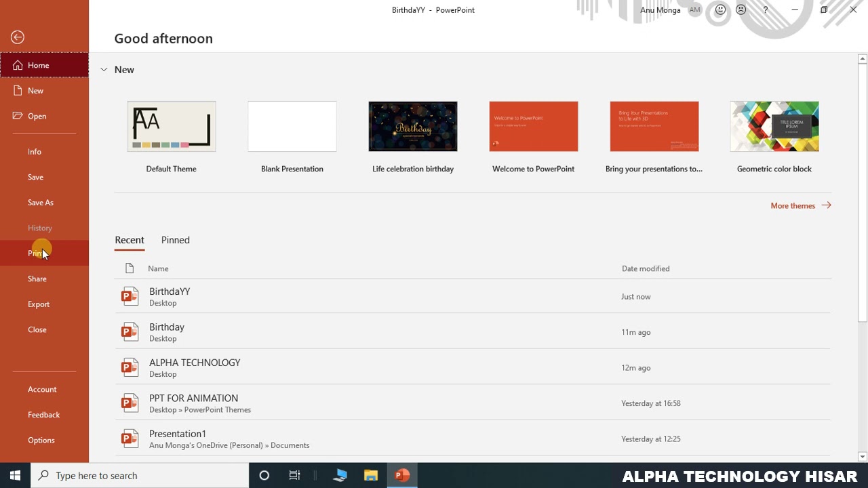The height and width of the screenshot is (488, 868).
Task: Select the Default Theme thumbnail
Action: click(172, 127)
